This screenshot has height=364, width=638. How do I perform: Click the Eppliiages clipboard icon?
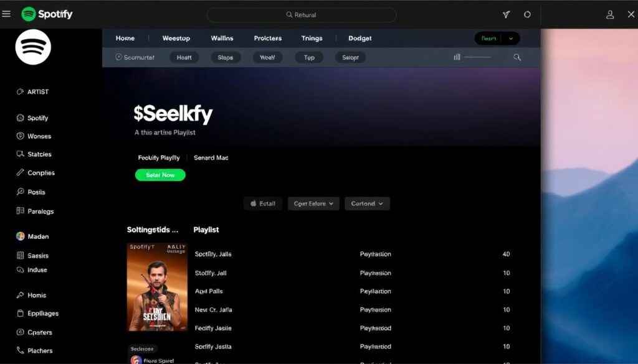tap(20, 313)
